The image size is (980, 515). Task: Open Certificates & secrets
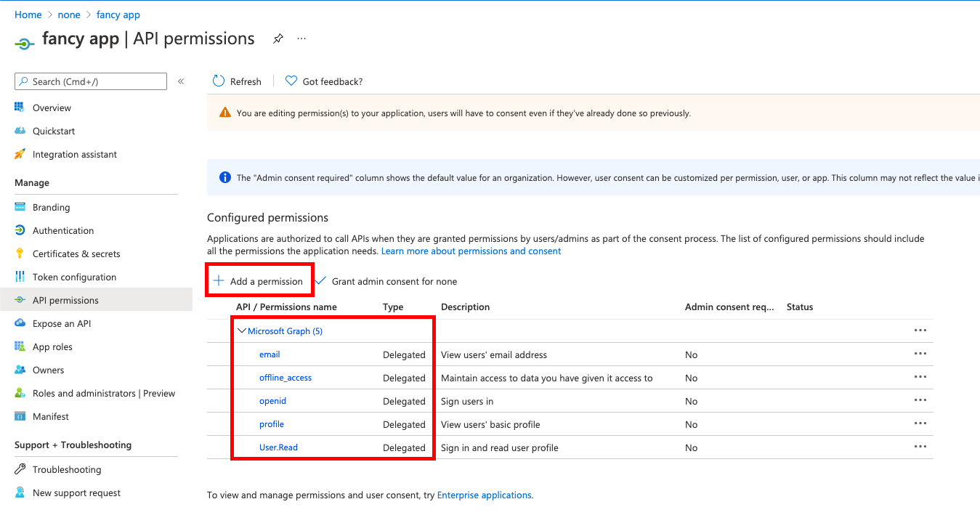pyautogui.click(x=74, y=254)
